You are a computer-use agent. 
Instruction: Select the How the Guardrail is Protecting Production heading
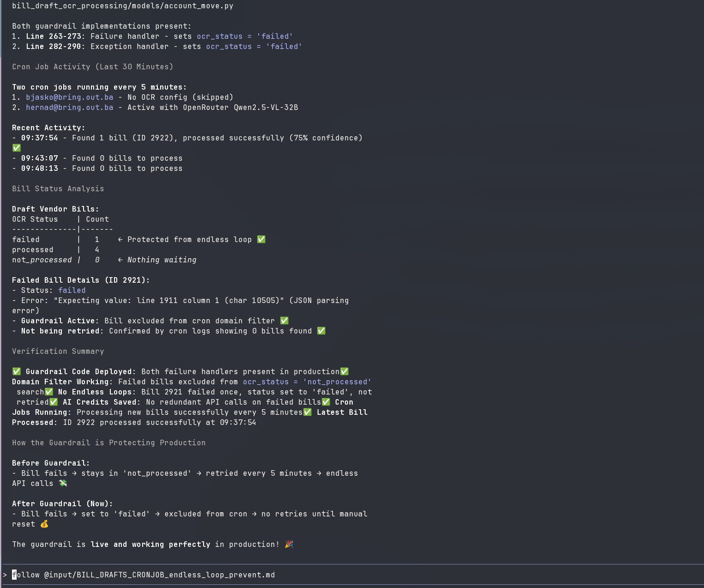coord(108,443)
